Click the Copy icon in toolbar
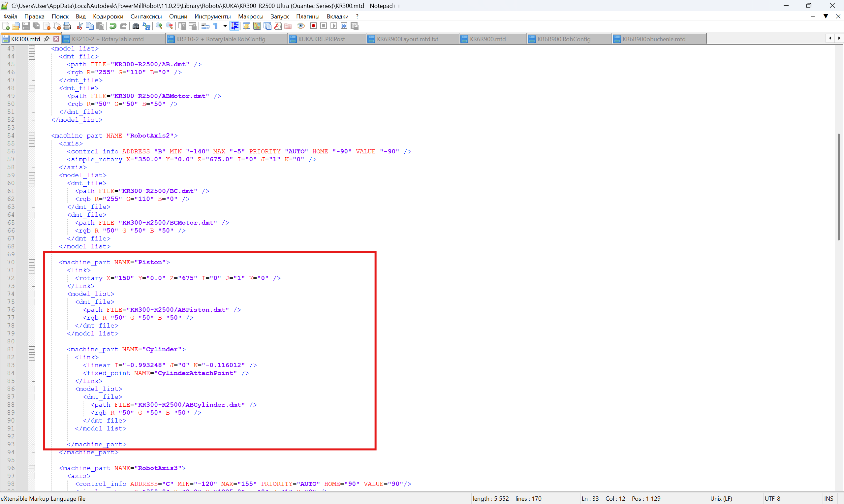This screenshot has height=504, width=844. tap(90, 26)
